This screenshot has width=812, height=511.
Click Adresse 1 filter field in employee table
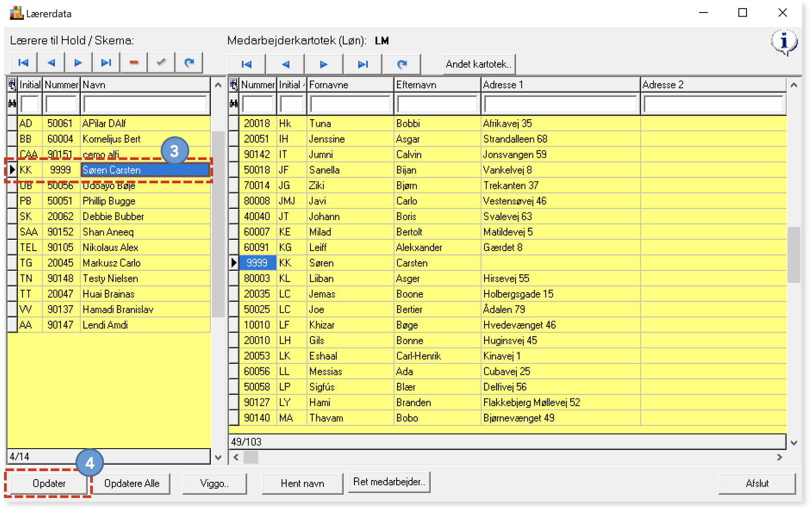pyautogui.click(x=560, y=104)
